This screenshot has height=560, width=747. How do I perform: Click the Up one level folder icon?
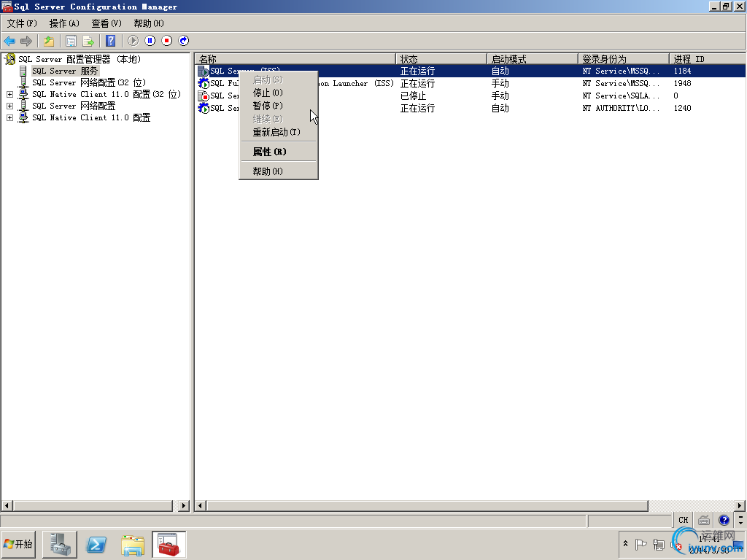[x=49, y=41]
